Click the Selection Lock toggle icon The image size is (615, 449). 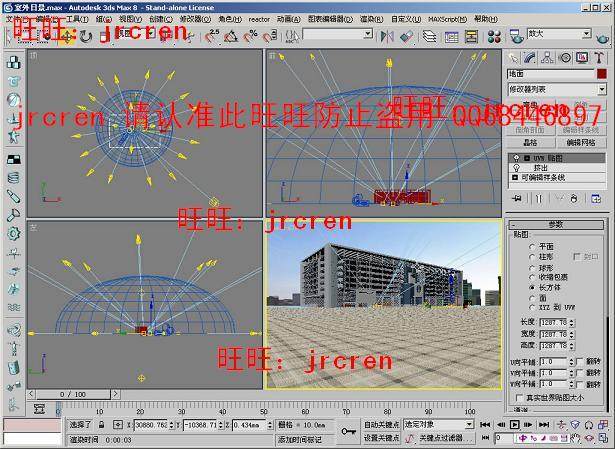pos(102,424)
